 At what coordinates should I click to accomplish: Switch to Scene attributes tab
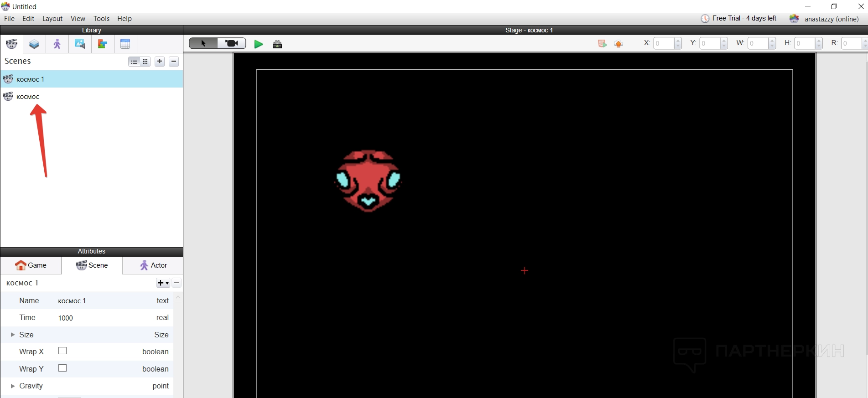[92, 265]
